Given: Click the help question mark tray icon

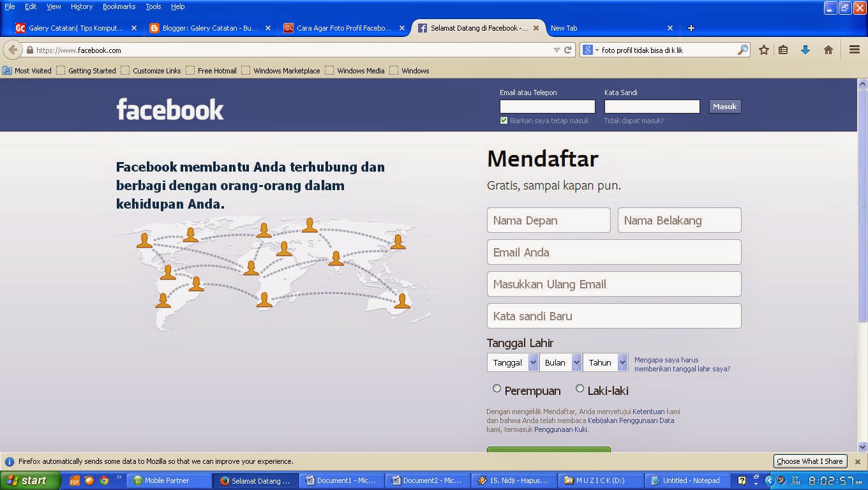Looking at the screenshot, I should 742,480.
